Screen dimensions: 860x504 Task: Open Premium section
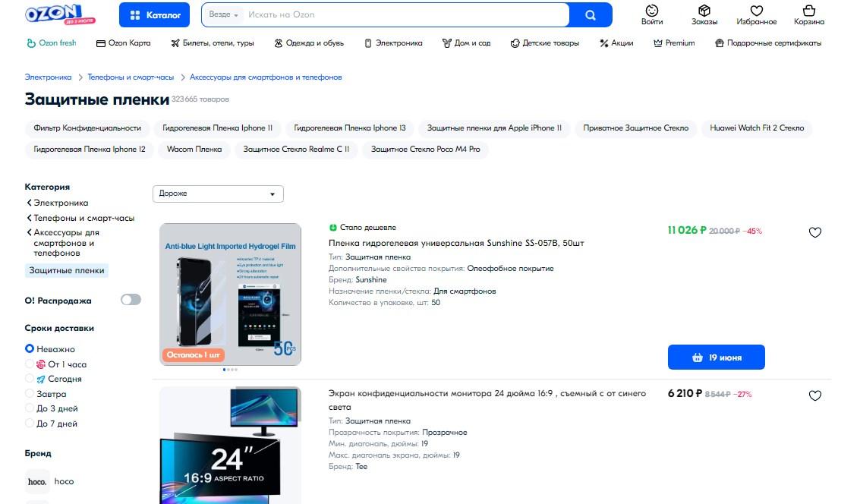(x=674, y=43)
